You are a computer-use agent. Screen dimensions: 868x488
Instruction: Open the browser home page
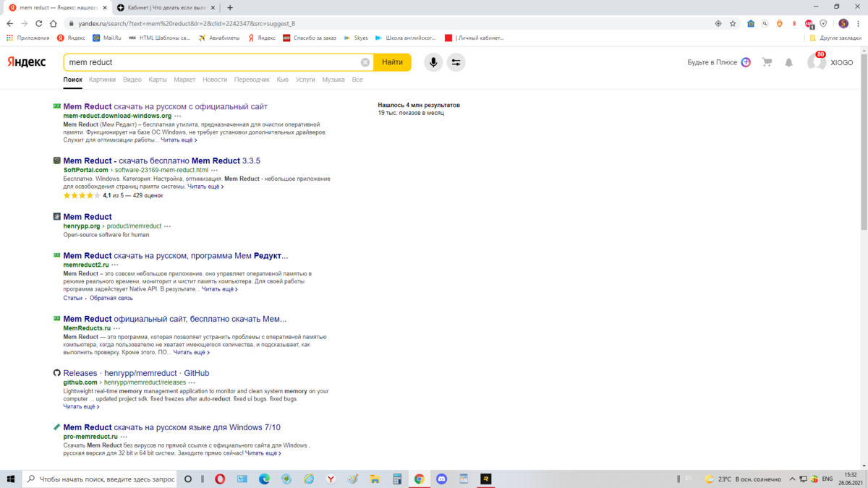click(54, 23)
